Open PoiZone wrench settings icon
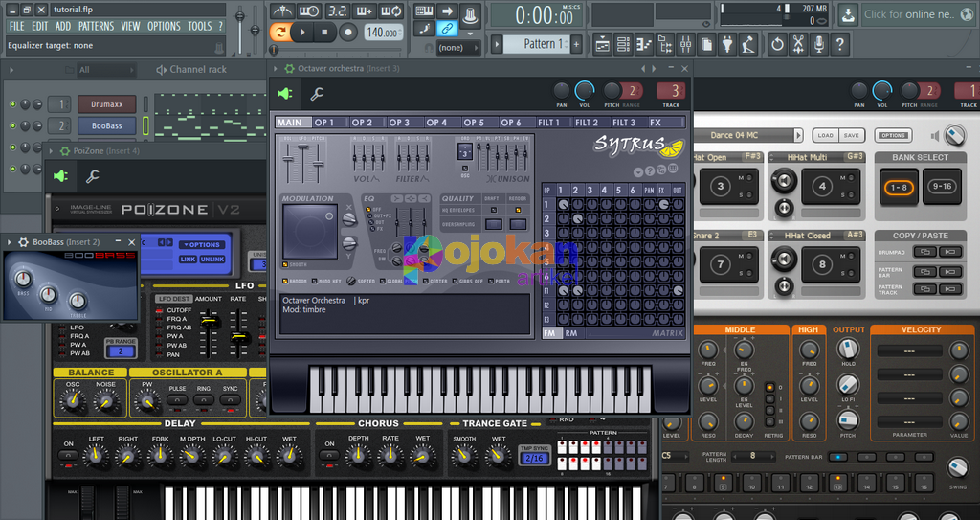980x520 pixels. point(93,176)
